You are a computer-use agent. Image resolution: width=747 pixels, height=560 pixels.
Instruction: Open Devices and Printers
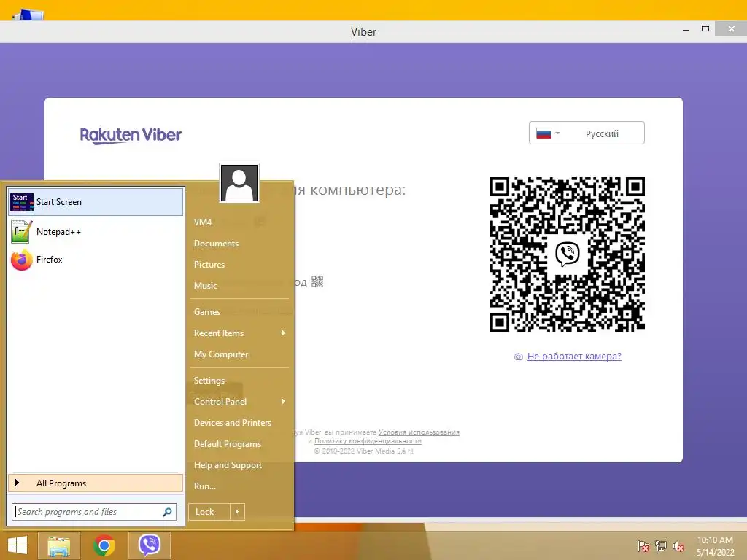tap(233, 423)
